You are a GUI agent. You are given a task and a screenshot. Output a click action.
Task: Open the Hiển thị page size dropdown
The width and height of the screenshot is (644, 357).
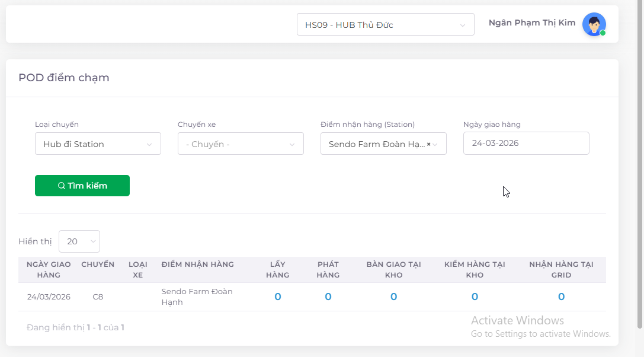pos(79,241)
